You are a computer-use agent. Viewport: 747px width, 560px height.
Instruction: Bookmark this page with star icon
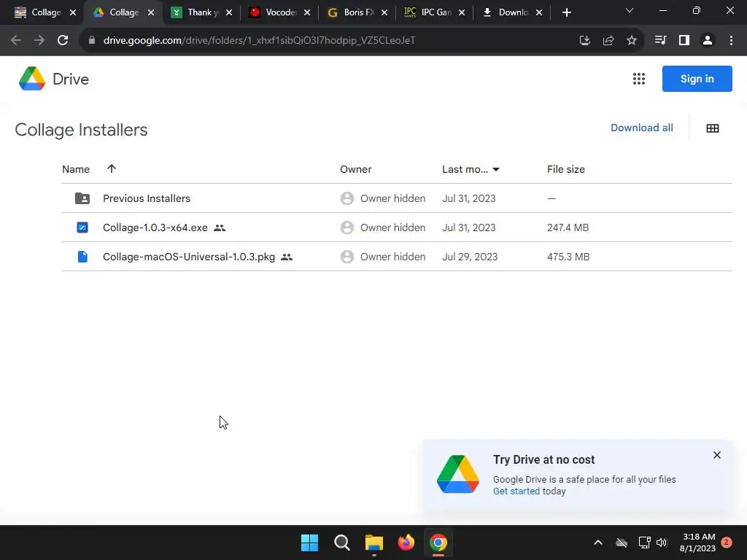(632, 41)
